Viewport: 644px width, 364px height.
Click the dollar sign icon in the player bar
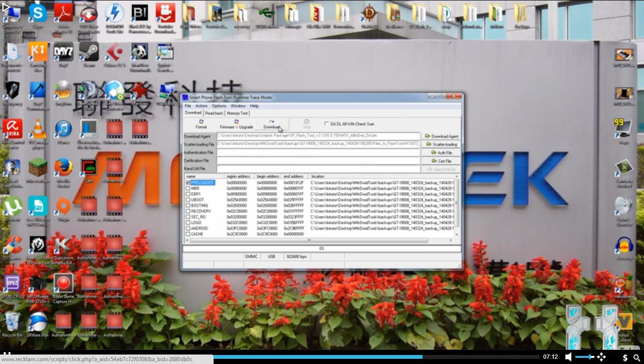click(x=625, y=357)
